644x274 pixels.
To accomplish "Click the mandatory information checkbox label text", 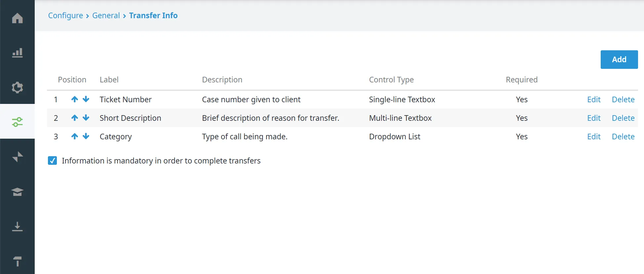I will (161, 161).
